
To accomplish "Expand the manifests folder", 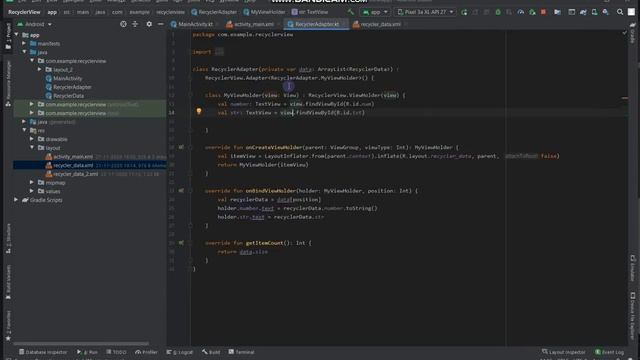I will tap(24, 44).
